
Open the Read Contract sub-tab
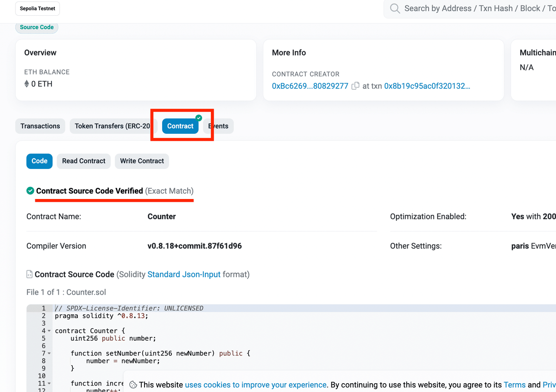pyautogui.click(x=84, y=161)
